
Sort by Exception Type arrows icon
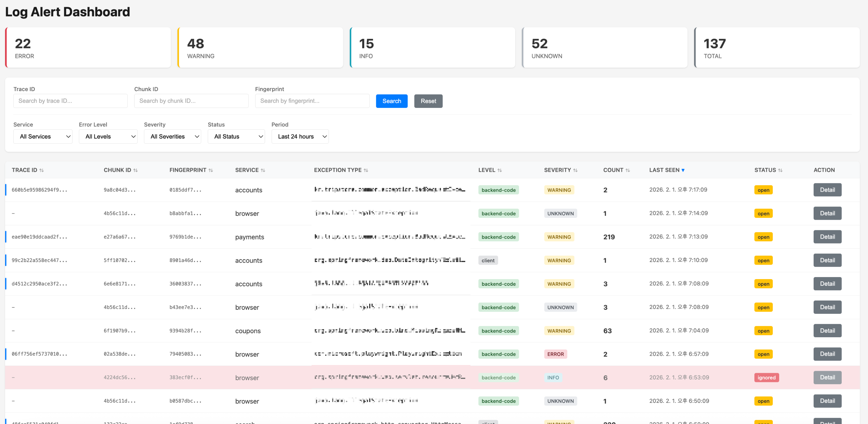click(x=366, y=170)
